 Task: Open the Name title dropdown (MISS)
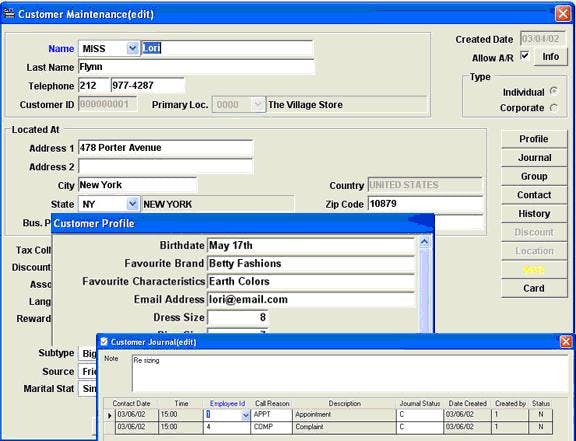[x=132, y=49]
